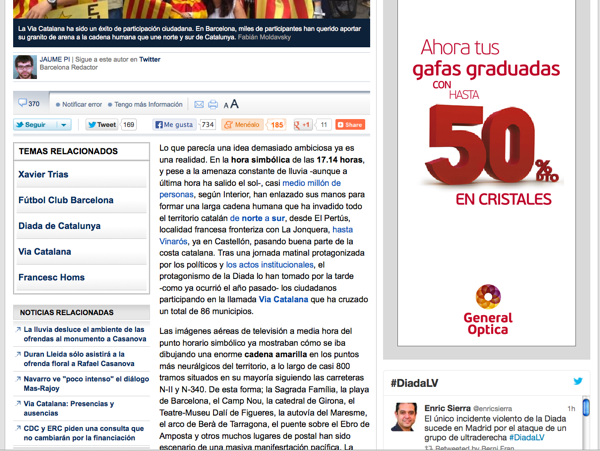The image size is (600, 451).
Task: Open Xavier Trias related topic
Action: coord(43,174)
